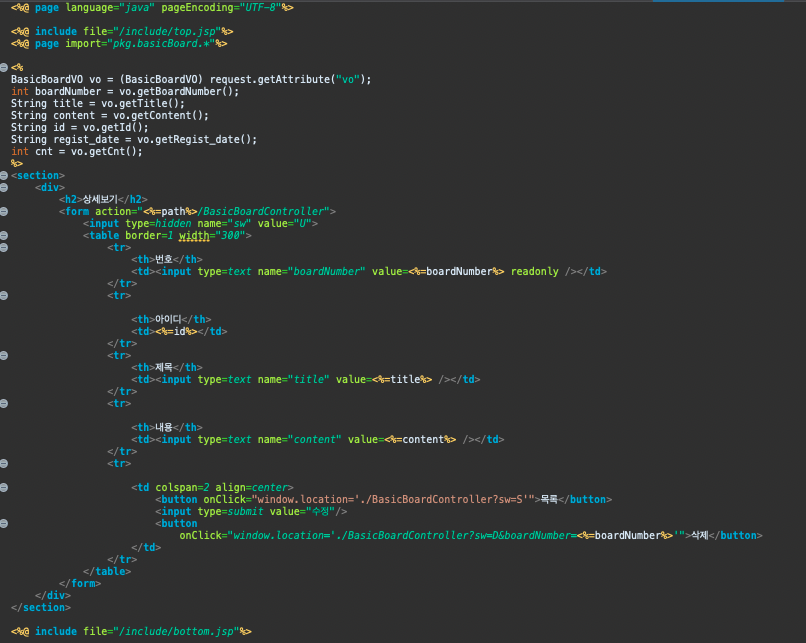Fold the <tr> preceding the 아이디 header
This screenshot has height=643, width=806.
click(4, 296)
